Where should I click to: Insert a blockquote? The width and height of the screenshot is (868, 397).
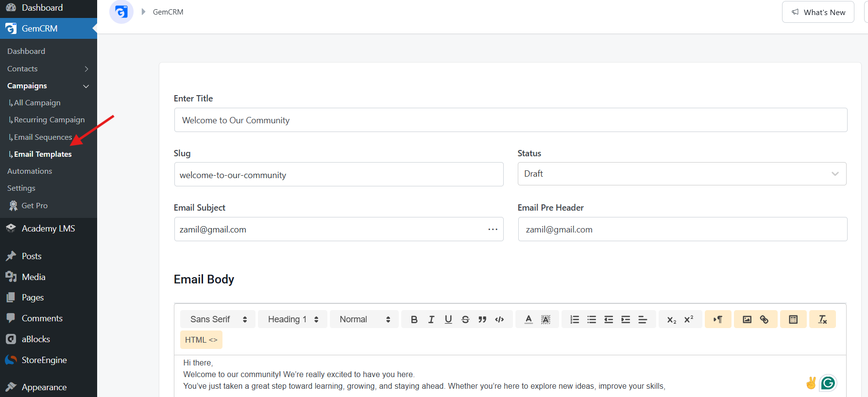pos(482,319)
